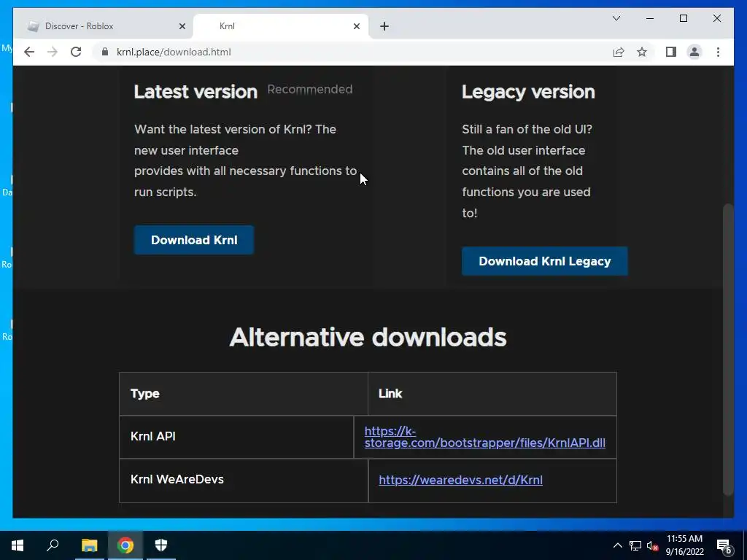Image resolution: width=747 pixels, height=560 pixels.
Task: Open the Chrome three-dot menu
Action: 719,52
